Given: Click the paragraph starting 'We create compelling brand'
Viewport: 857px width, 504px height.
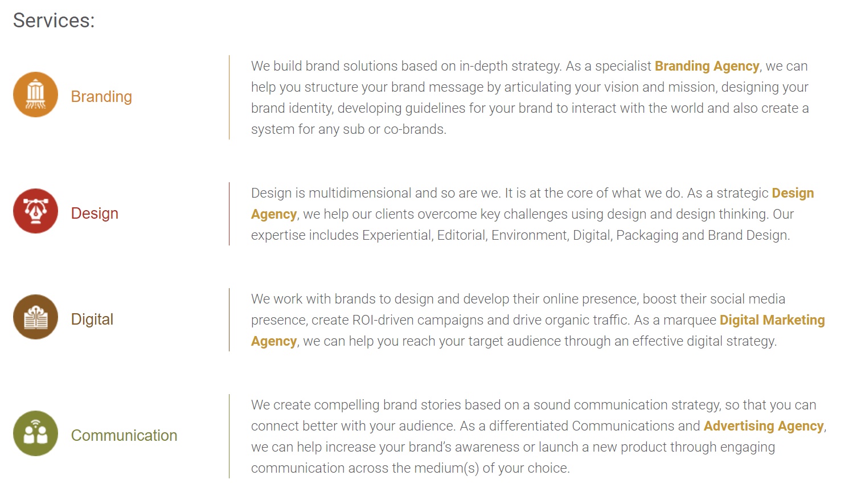Looking at the screenshot, I should tap(539, 436).
